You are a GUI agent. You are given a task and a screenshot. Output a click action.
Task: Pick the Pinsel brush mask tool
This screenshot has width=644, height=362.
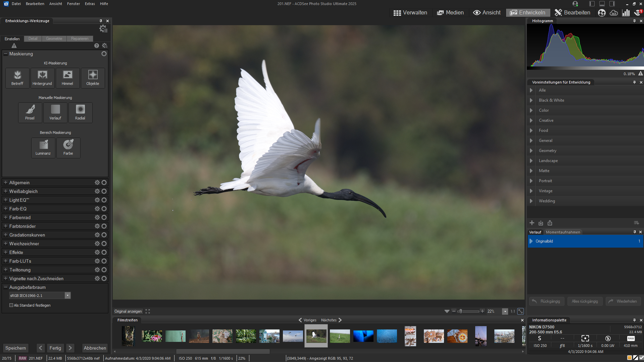(x=30, y=112)
